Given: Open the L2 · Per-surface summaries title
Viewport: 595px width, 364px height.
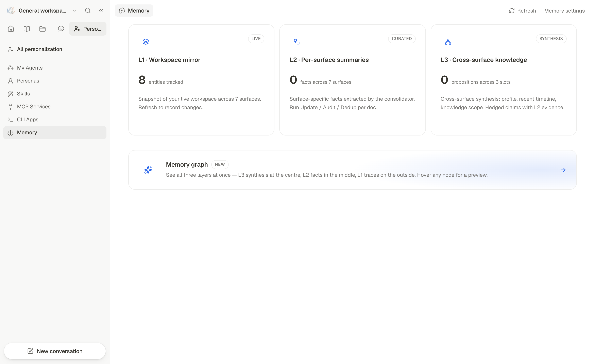Looking at the screenshot, I should point(329,60).
